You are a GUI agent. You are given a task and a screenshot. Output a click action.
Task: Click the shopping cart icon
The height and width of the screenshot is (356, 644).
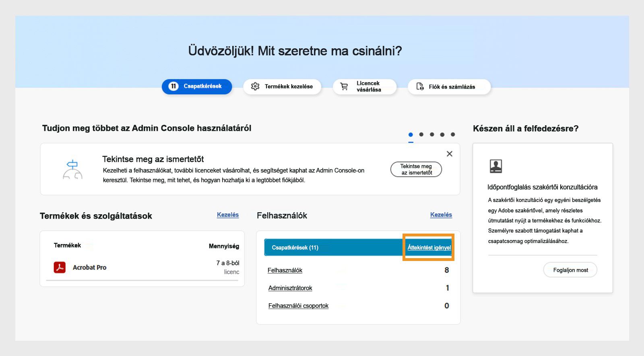pyautogui.click(x=344, y=86)
